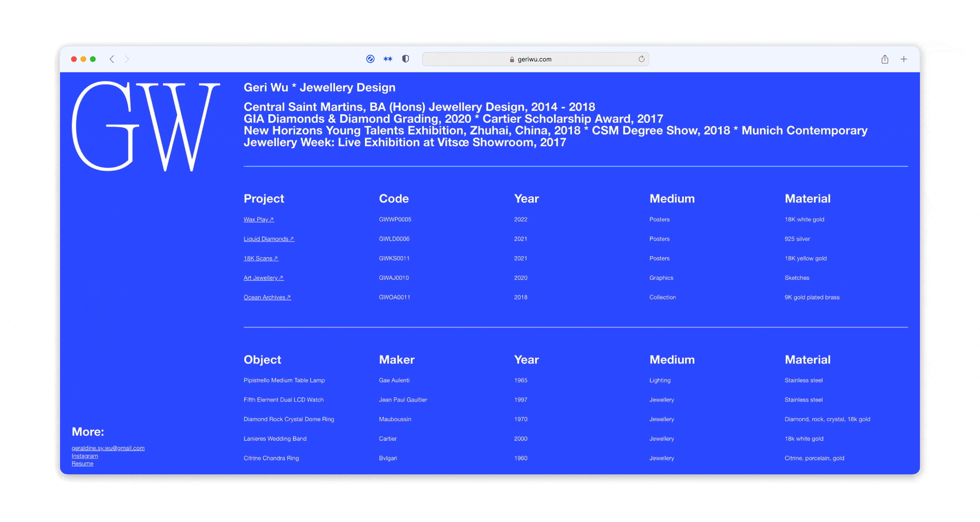The width and height of the screenshot is (980, 522).
Task: Click the Object column header
Action: click(262, 360)
